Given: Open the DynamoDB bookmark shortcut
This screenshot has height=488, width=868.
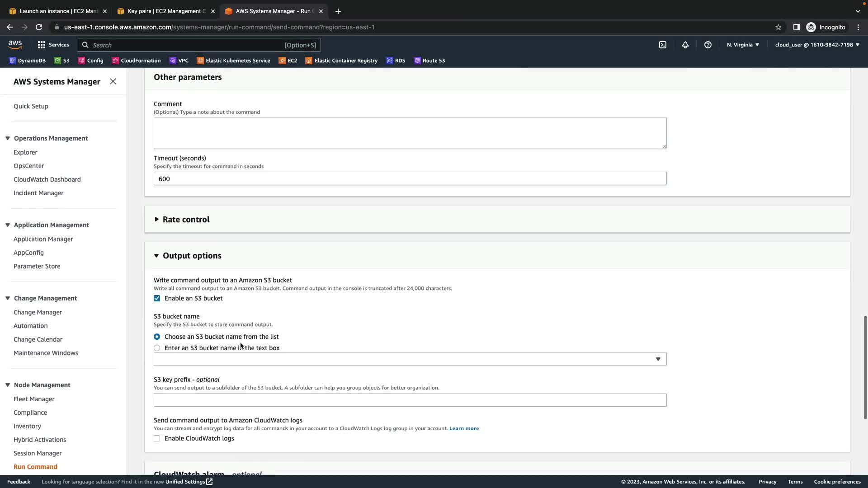Looking at the screenshot, I should pyautogui.click(x=28, y=61).
